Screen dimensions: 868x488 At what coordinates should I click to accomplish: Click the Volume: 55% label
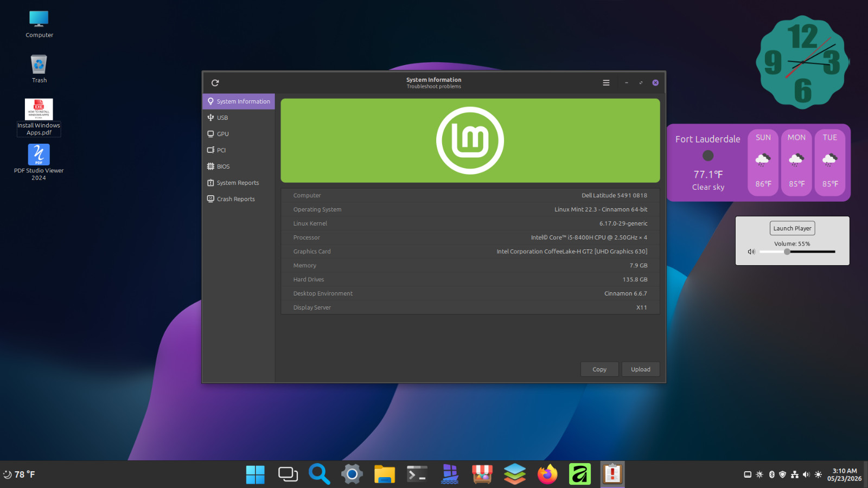792,243
